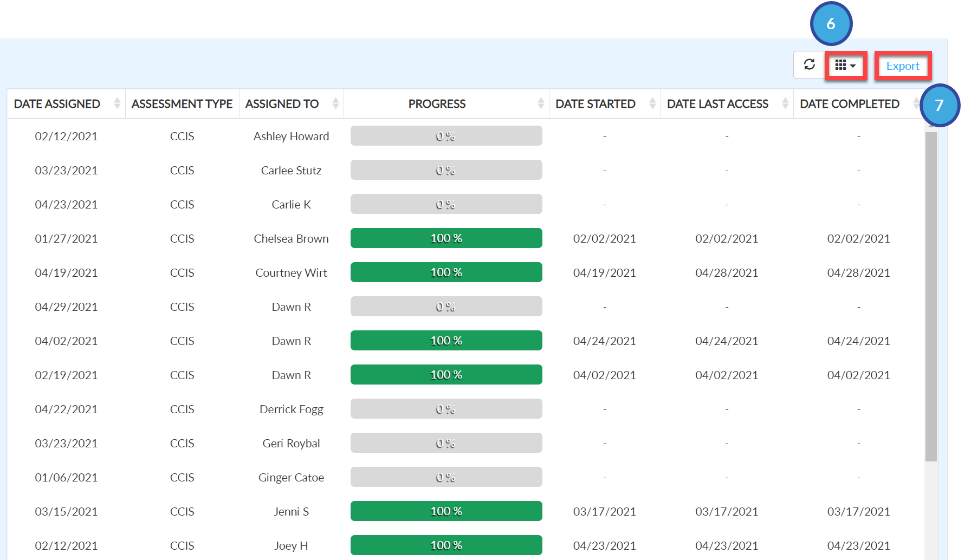
Task: Click Jenni S's 100% progress bar
Action: coord(446,511)
